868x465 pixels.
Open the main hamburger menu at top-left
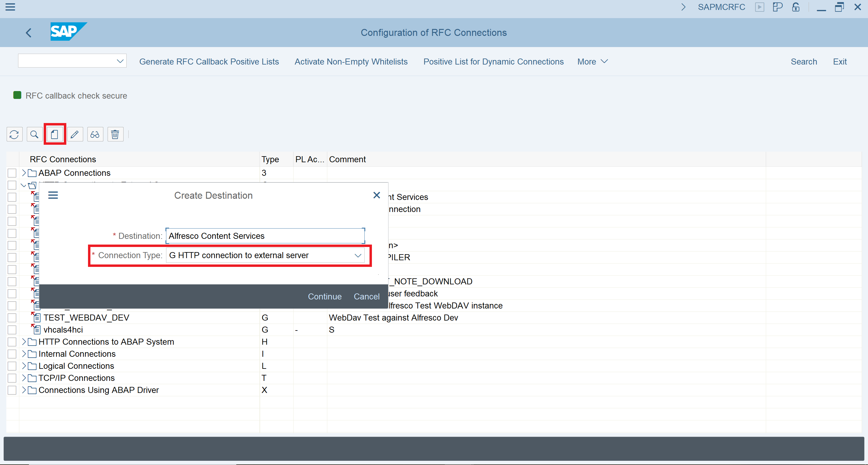click(10, 7)
